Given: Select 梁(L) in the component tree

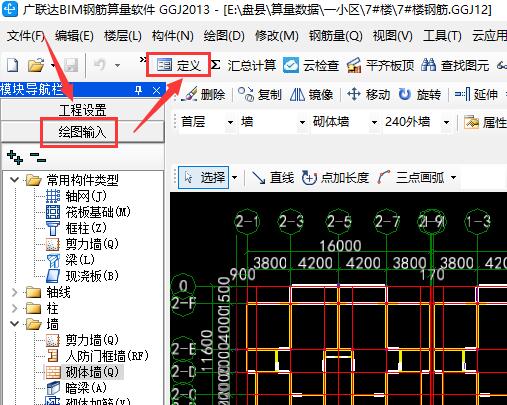Looking at the screenshot, I should 70,260.
